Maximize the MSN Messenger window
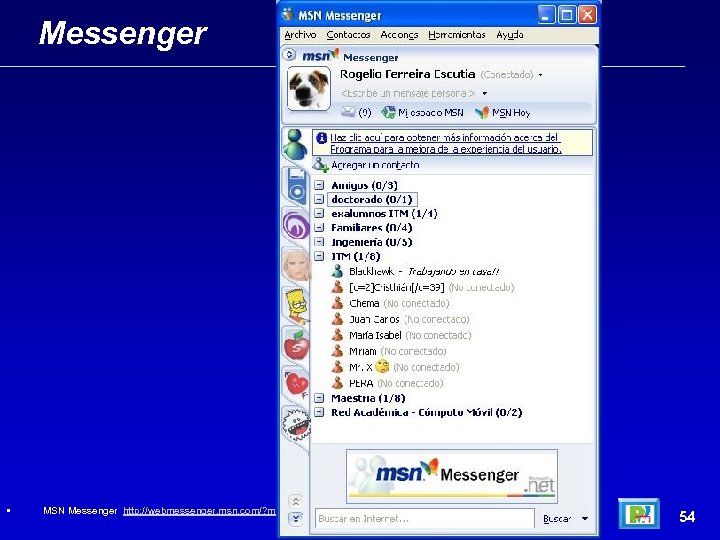This screenshot has width=720, height=540. [x=567, y=15]
